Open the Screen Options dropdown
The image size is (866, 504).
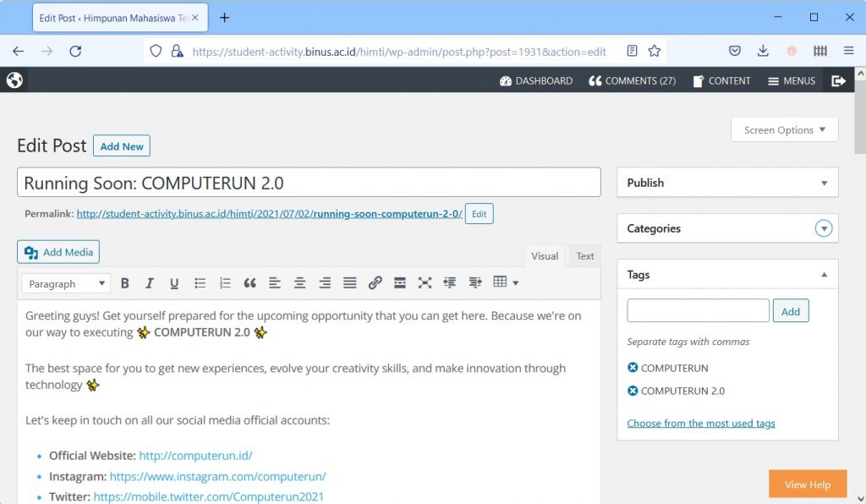pyautogui.click(x=784, y=130)
